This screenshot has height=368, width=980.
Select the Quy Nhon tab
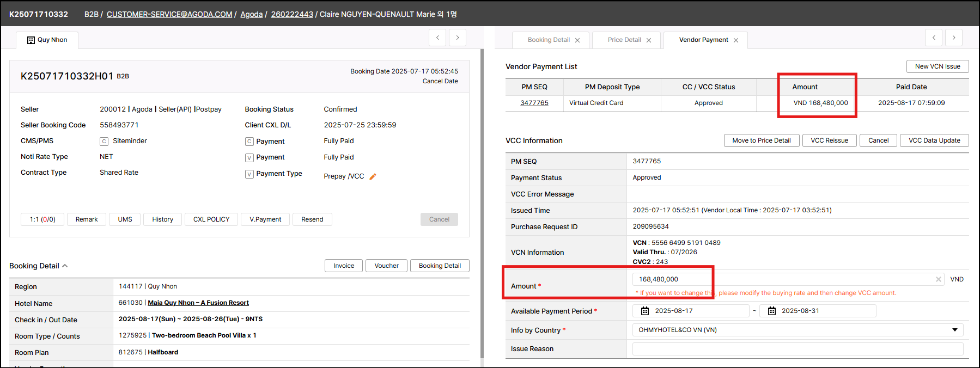[47, 40]
